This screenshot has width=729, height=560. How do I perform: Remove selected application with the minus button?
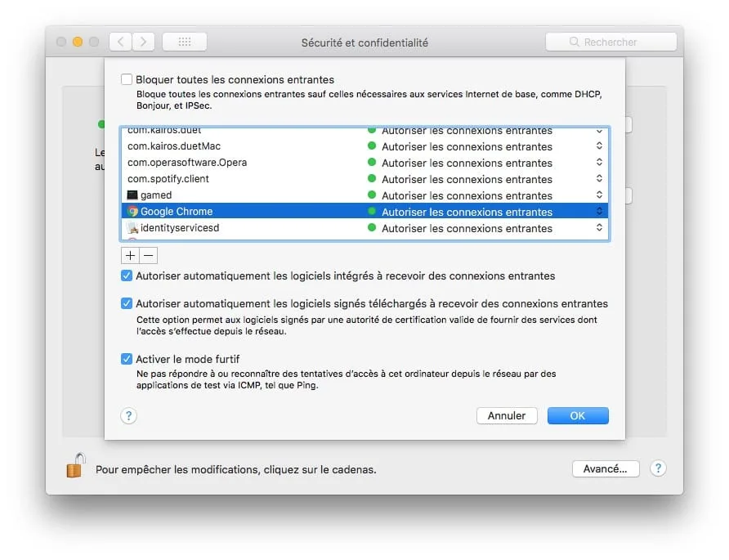click(x=148, y=255)
